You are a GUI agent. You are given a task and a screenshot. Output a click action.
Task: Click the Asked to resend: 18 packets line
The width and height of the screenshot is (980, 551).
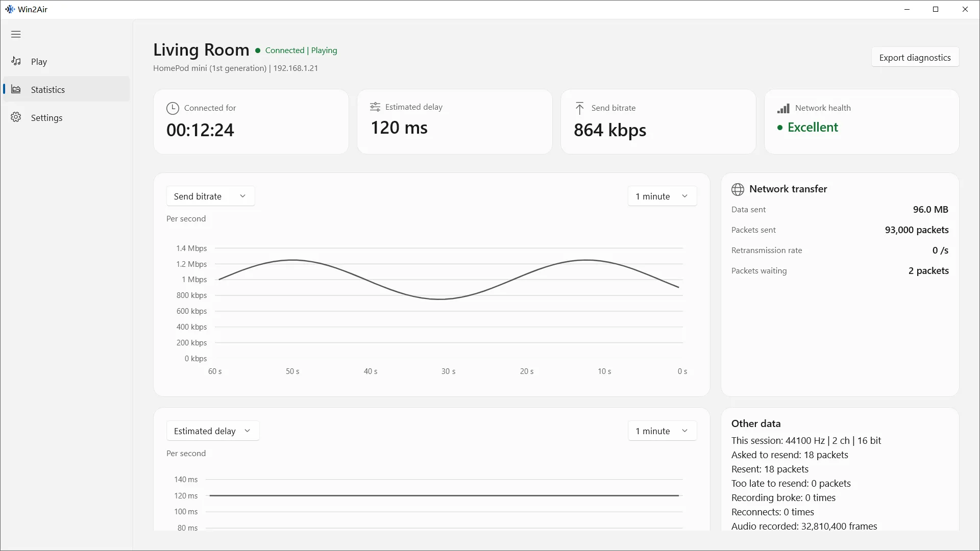click(x=790, y=455)
